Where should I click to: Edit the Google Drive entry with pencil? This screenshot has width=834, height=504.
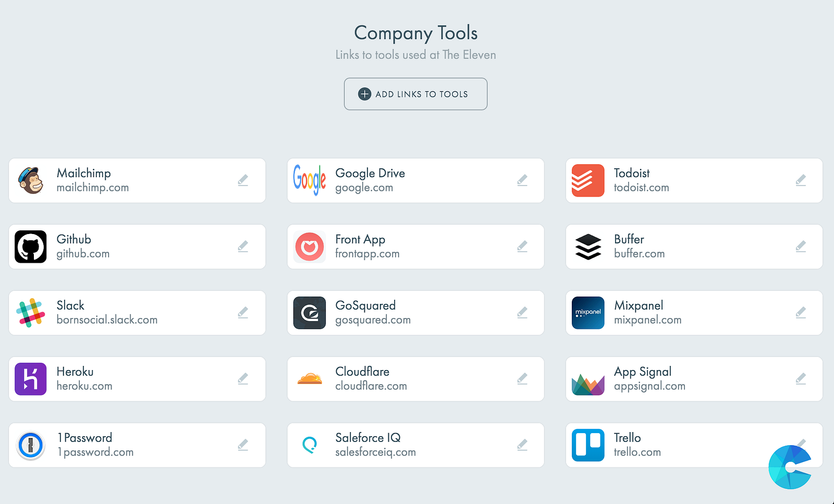coord(522,180)
